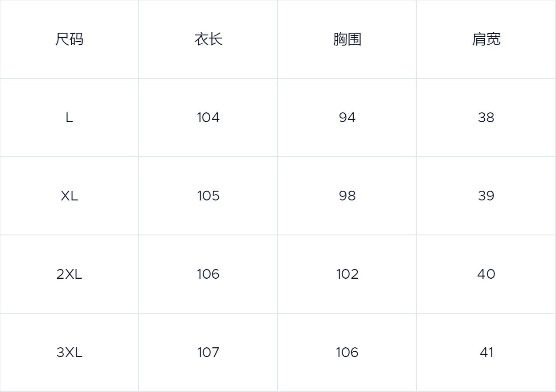Click the 94 chest value

pyautogui.click(x=347, y=118)
